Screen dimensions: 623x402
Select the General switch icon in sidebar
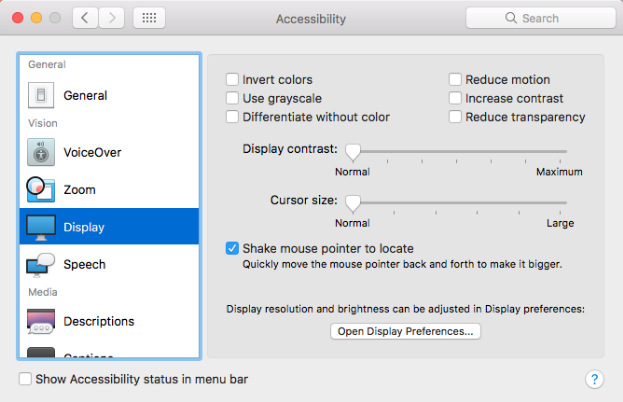(41, 95)
